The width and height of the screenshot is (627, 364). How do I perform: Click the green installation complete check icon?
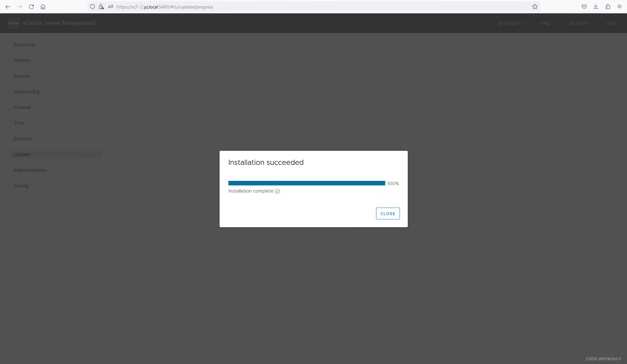(x=277, y=191)
